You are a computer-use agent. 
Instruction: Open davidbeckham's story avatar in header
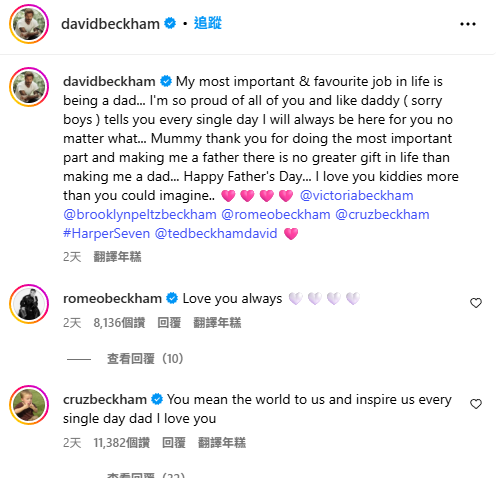click(29, 24)
